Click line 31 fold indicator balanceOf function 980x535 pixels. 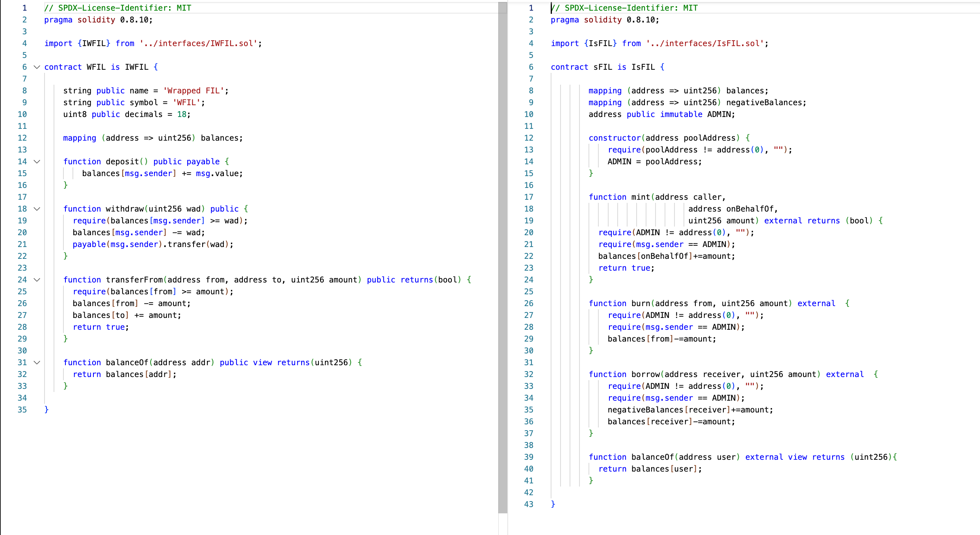(37, 362)
